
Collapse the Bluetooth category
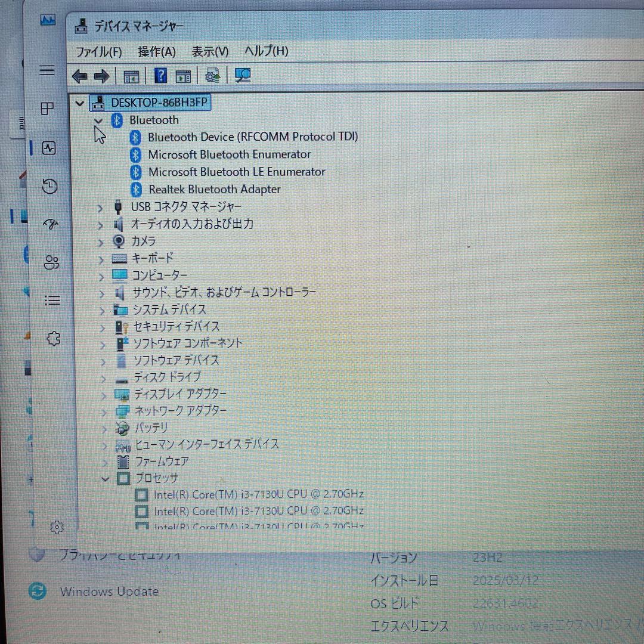tap(98, 120)
